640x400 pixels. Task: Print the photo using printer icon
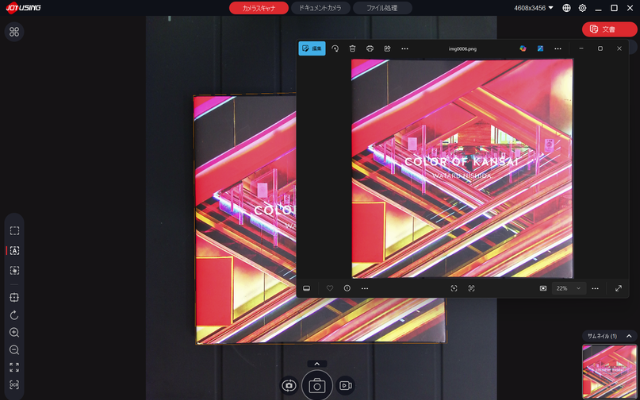pyautogui.click(x=370, y=48)
